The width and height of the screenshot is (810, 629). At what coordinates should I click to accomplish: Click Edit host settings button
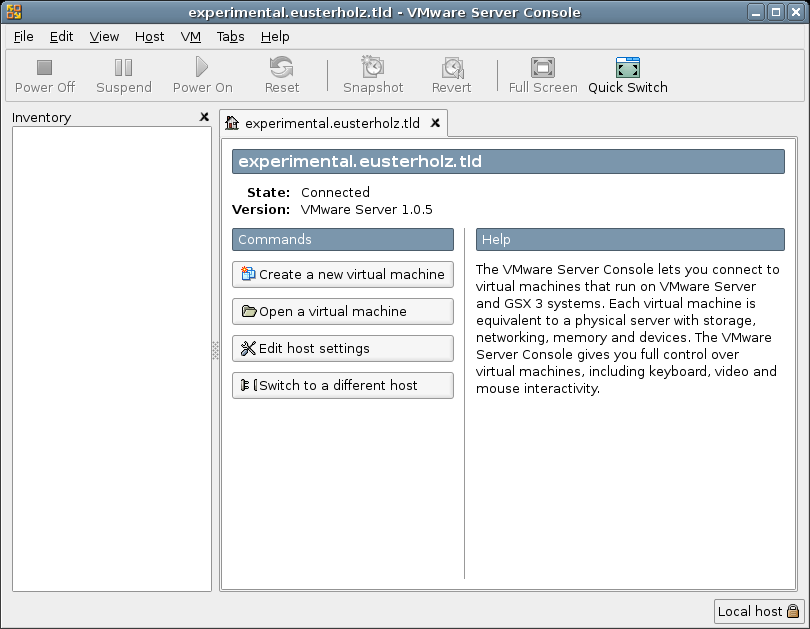tap(342, 348)
